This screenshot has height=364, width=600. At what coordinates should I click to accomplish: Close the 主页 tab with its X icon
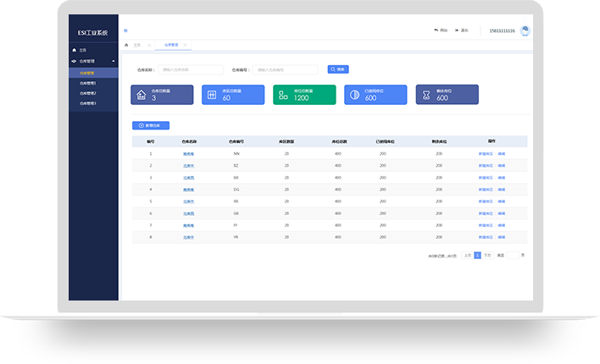pyautogui.click(x=149, y=45)
